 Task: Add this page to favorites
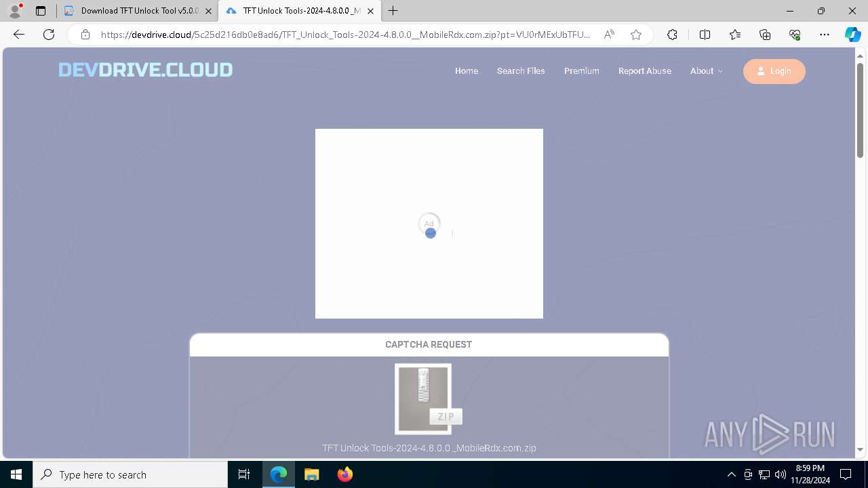(636, 35)
